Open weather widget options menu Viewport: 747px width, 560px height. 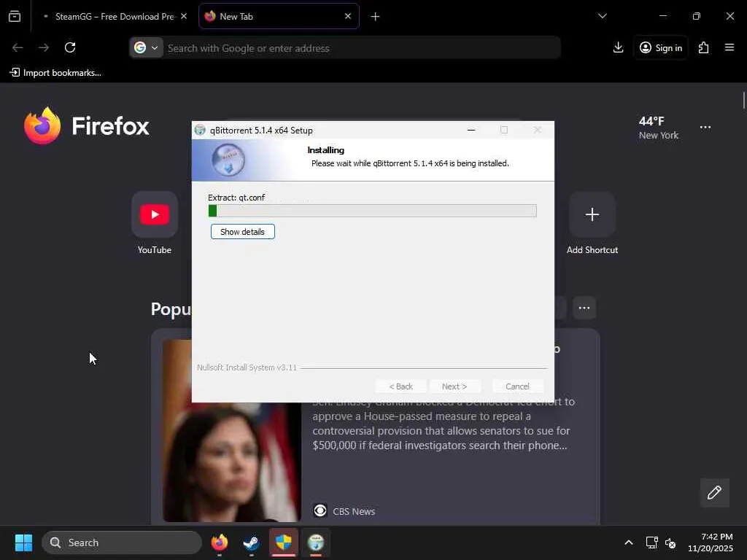pyautogui.click(x=705, y=128)
